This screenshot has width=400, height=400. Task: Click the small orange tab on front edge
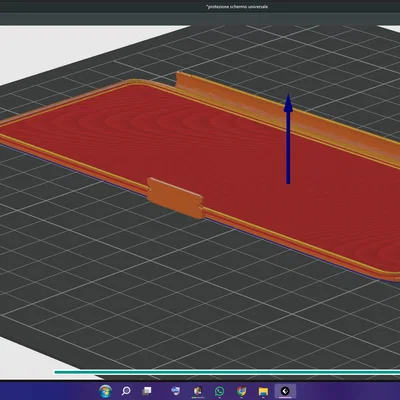coord(175,198)
